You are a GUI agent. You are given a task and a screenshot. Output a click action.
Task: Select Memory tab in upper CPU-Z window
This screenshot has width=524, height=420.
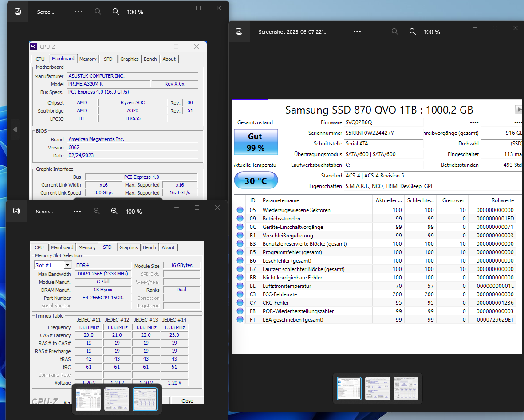click(88, 59)
